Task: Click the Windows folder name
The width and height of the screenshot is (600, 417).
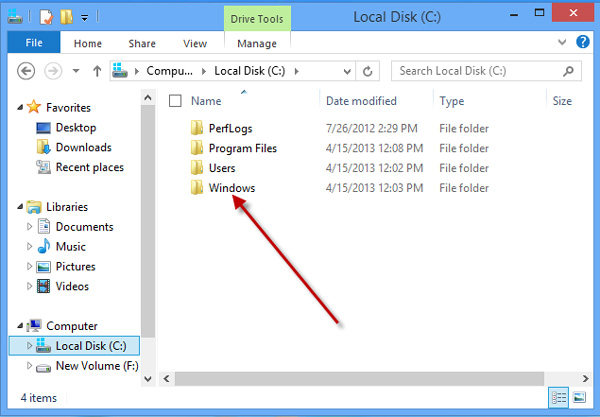Action: pyautogui.click(x=232, y=188)
